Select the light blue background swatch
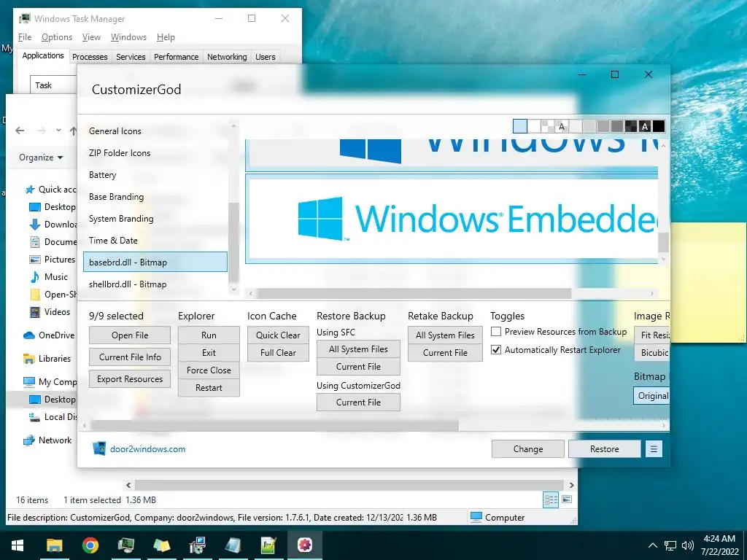 click(520, 126)
